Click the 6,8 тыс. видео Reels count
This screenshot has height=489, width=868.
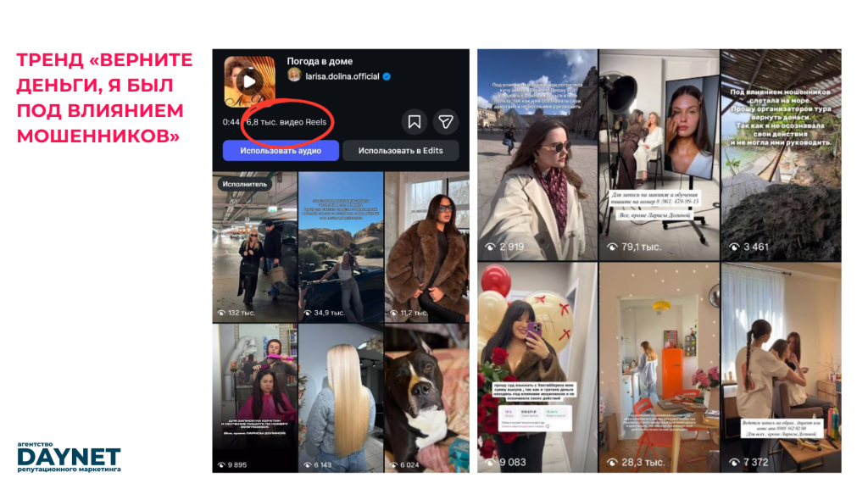(x=287, y=122)
